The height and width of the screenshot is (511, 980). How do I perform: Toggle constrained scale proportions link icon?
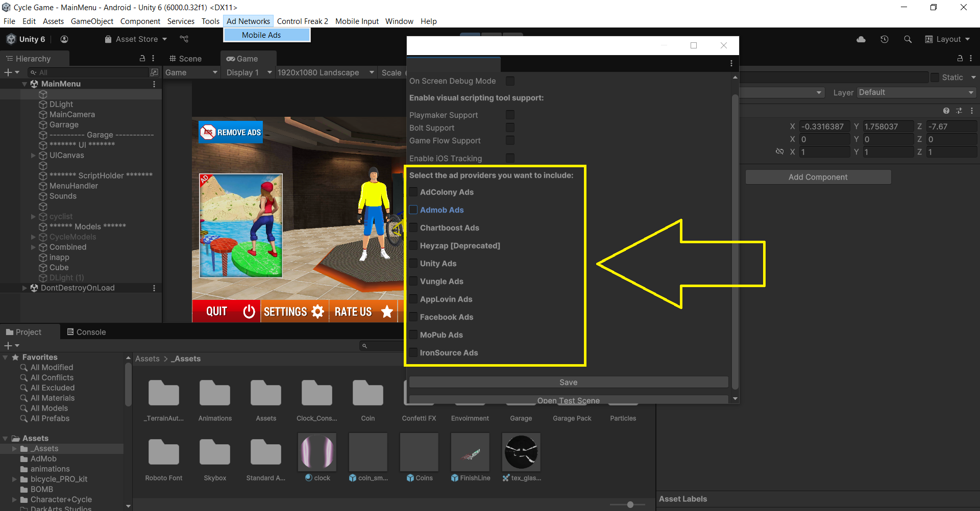779,151
